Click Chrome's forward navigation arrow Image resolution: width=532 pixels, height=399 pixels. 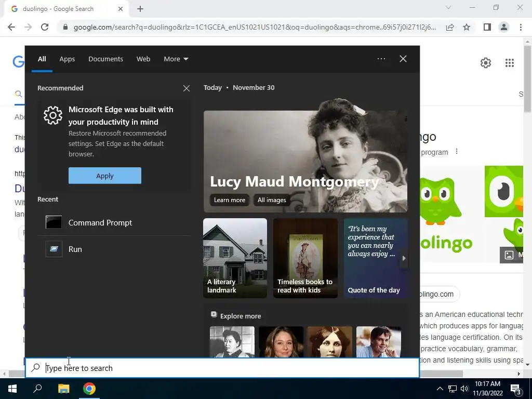click(x=28, y=27)
